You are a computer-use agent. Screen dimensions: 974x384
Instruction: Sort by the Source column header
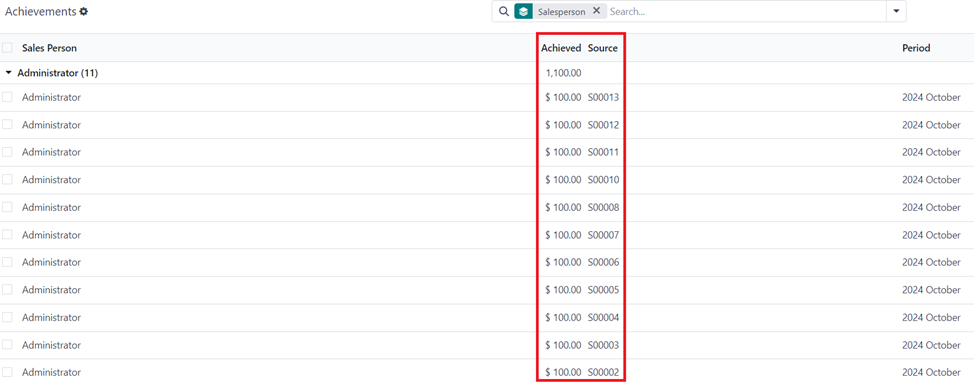(603, 48)
